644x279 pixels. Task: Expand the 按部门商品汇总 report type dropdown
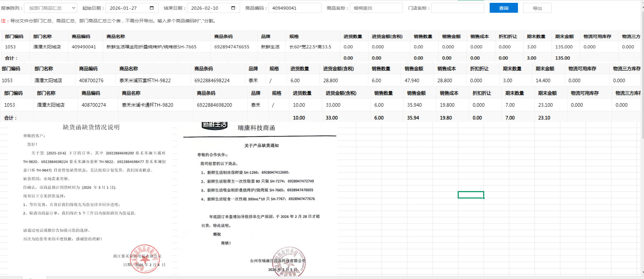[51, 8]
